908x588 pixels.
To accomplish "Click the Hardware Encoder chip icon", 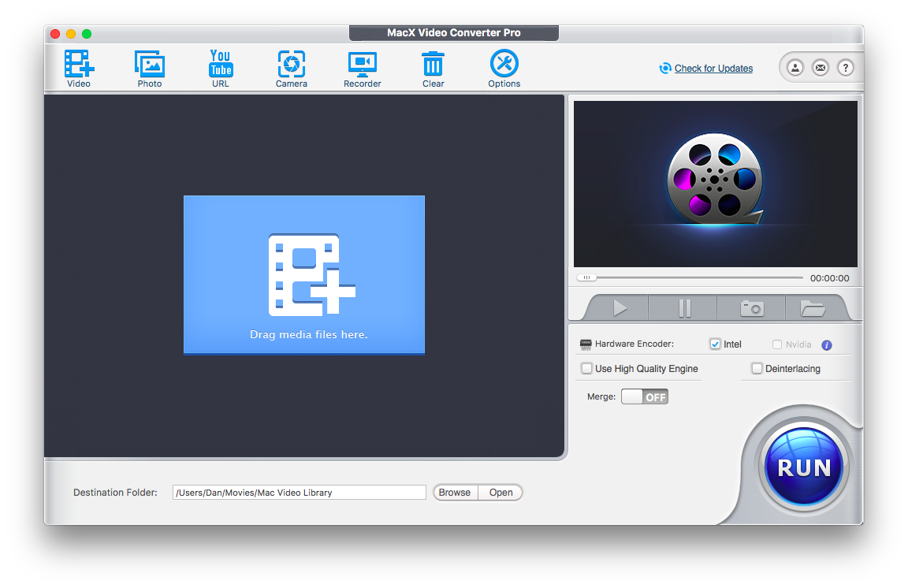I will (586, 344).
